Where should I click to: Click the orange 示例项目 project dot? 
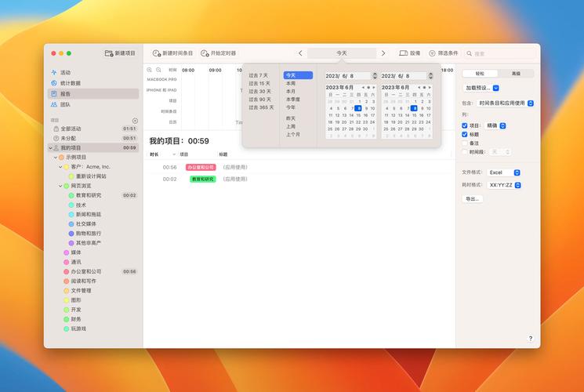[61, 158]
